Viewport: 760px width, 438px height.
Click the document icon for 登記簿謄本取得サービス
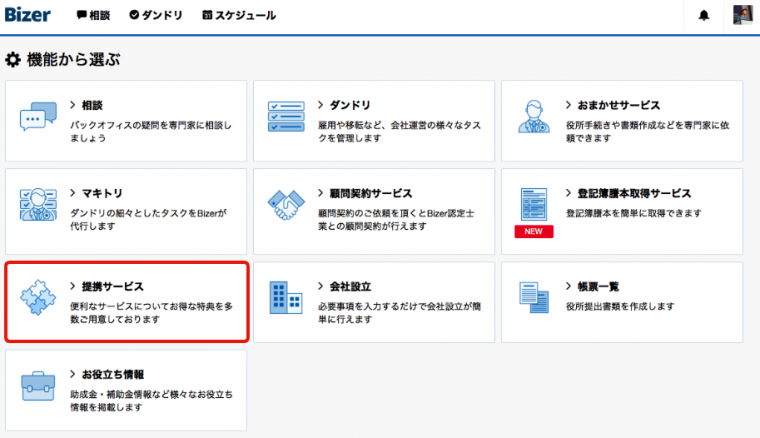534,203
